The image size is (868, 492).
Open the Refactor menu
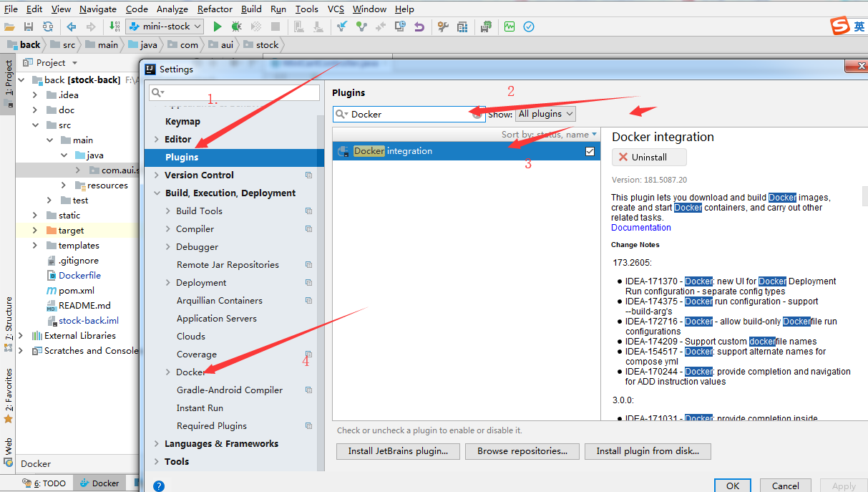click(215, 9)
